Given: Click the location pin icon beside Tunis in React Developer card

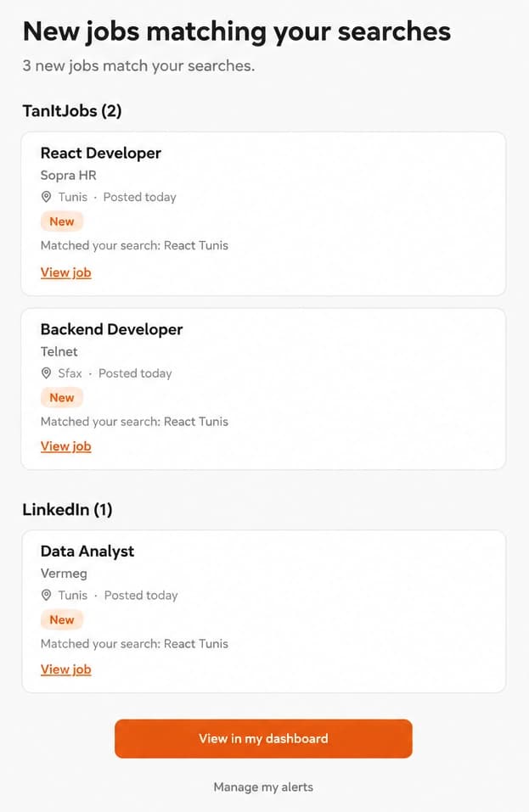Looking at the screenshot, I should (46, 197).
